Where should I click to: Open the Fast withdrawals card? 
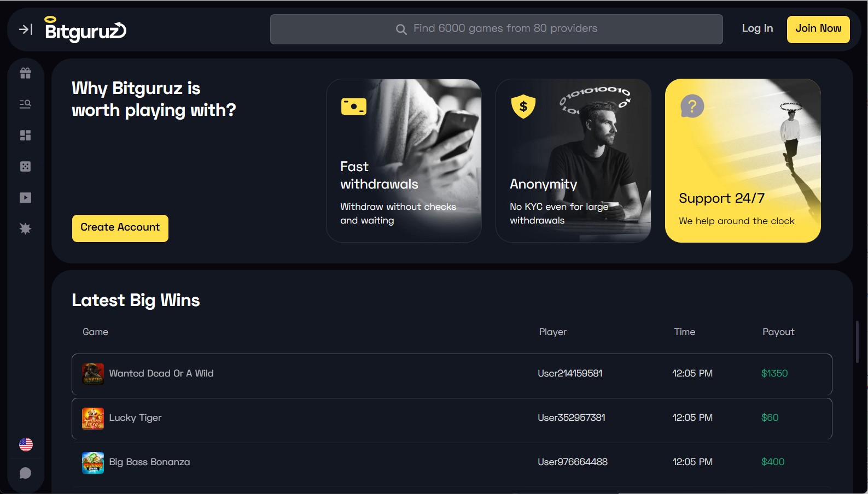[404, 161]
